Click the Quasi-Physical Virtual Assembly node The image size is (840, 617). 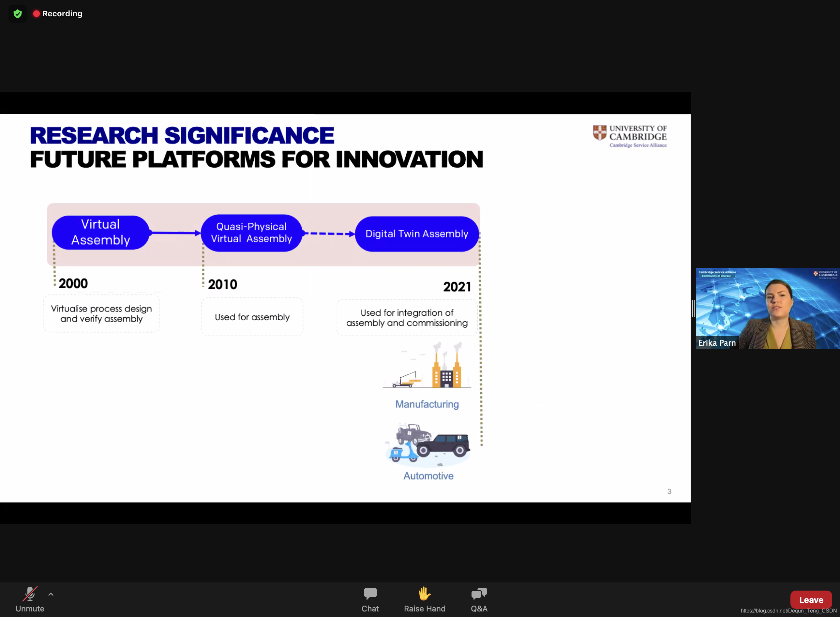click(x=251, y=233)
